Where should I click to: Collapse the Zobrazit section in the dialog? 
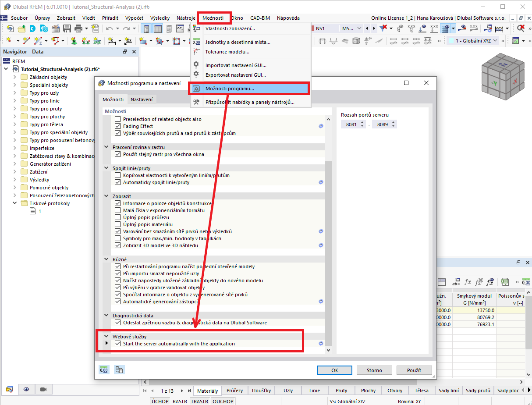(106, 195)
